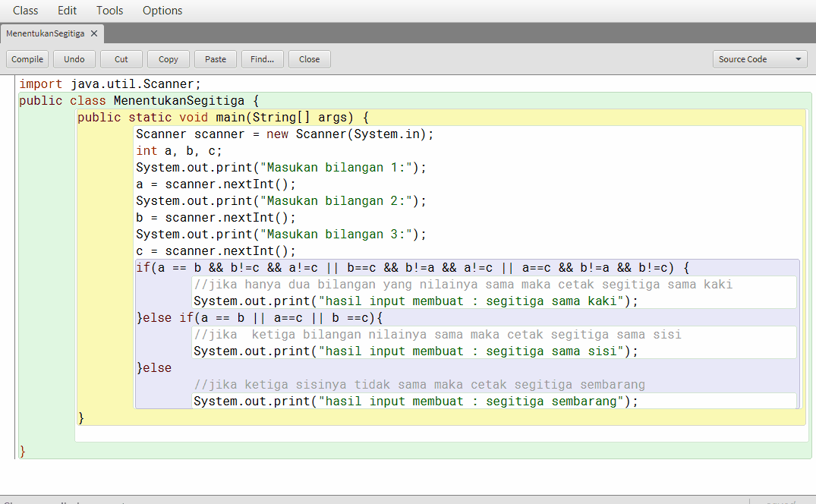Click the Undo button
Screen dimensions: 816x504
[74, 59]
